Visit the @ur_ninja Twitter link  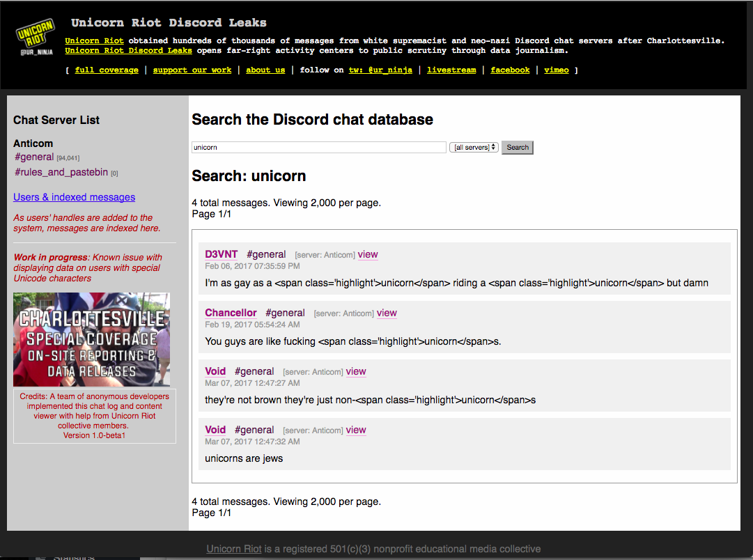(x=380, y=70)
